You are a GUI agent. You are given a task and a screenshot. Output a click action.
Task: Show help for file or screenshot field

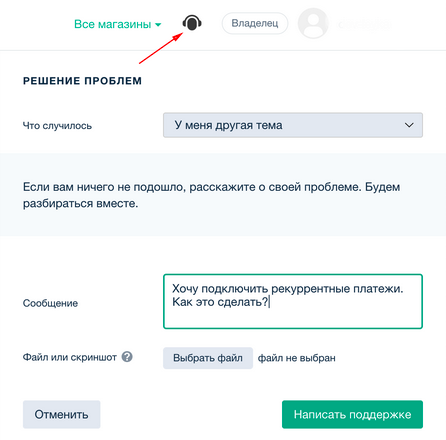(127, 357)
